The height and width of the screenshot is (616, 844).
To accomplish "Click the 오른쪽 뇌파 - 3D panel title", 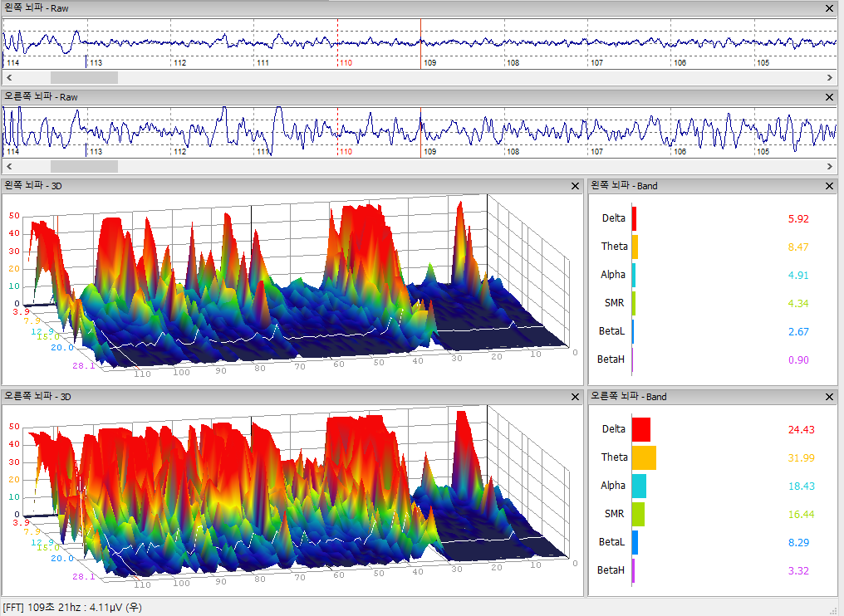I will [x=37, y=397].
